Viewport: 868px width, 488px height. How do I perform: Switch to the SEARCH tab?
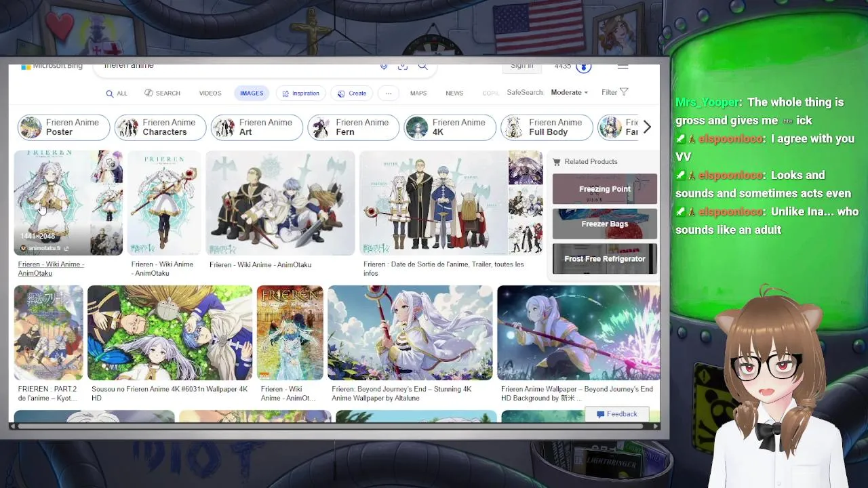(163, 94)
